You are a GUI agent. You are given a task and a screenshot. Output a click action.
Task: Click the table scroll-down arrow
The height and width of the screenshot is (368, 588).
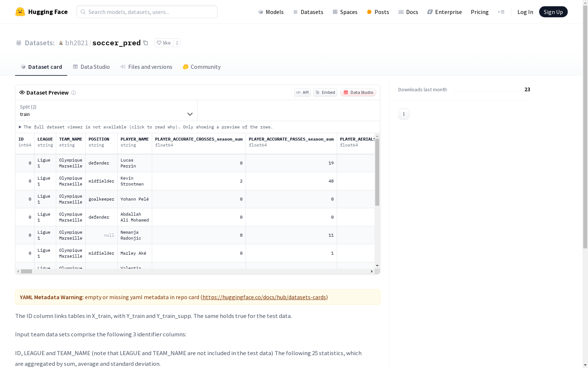click(377, 266)
